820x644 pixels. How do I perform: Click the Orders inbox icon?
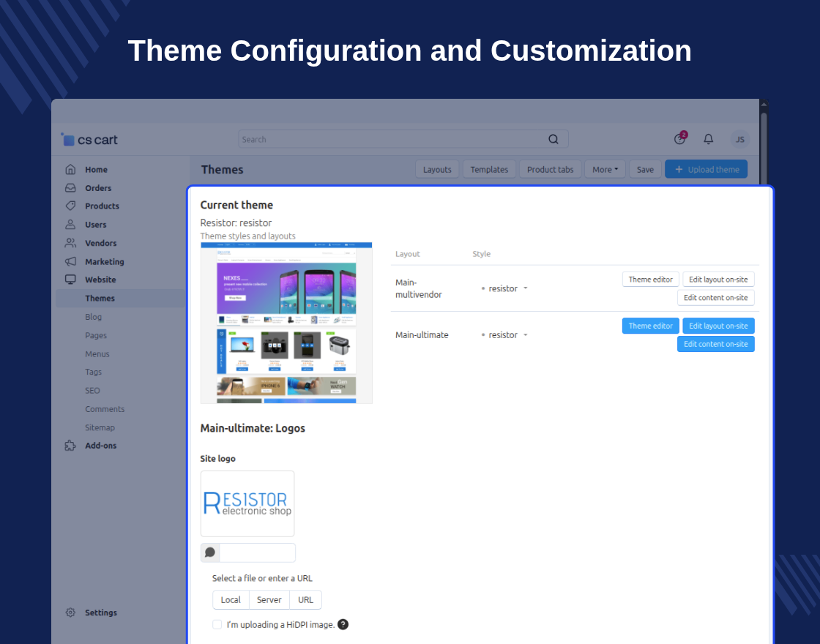(70, 187)
